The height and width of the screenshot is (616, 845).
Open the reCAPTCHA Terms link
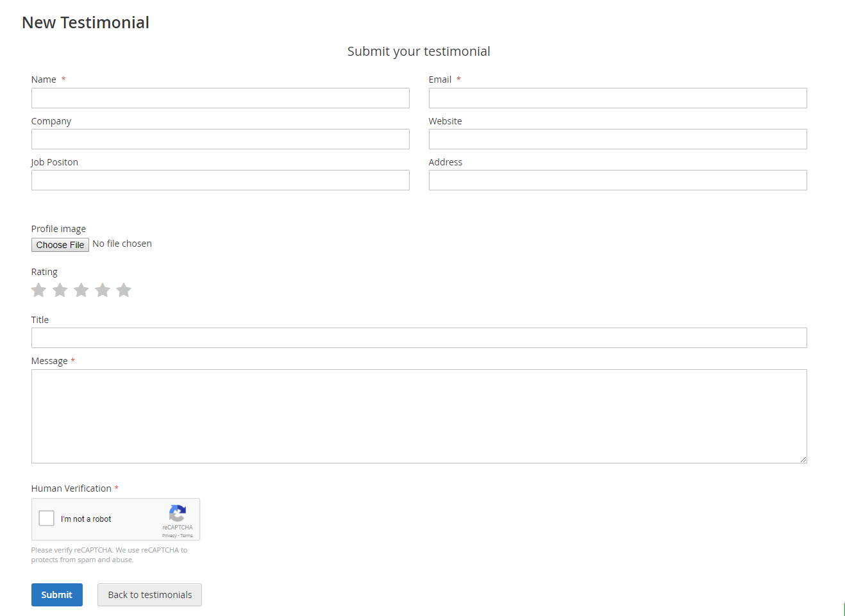click(187, 536)
